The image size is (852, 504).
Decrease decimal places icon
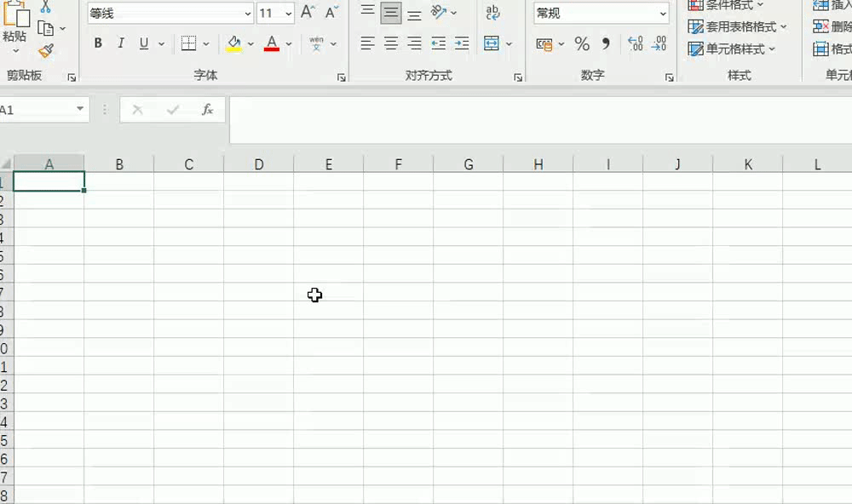659,43
